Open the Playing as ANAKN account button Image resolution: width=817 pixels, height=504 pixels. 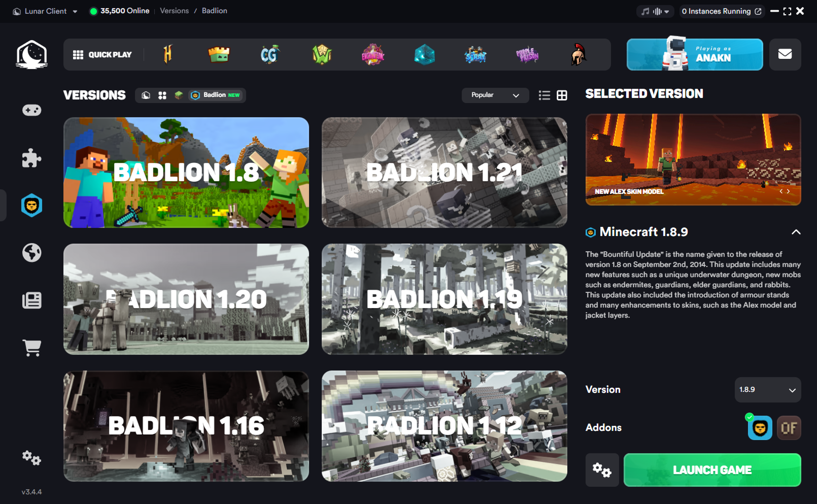coord(695,54)
